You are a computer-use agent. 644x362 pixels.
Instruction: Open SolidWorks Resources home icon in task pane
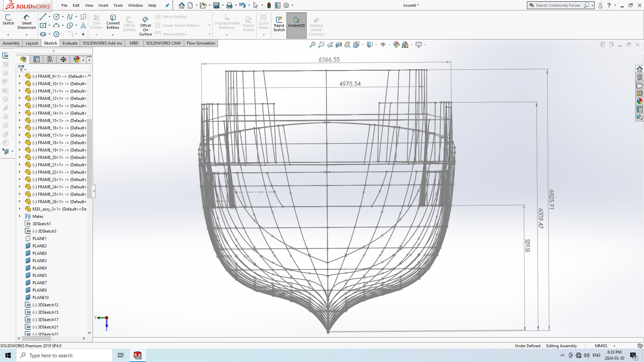[640, 69]
